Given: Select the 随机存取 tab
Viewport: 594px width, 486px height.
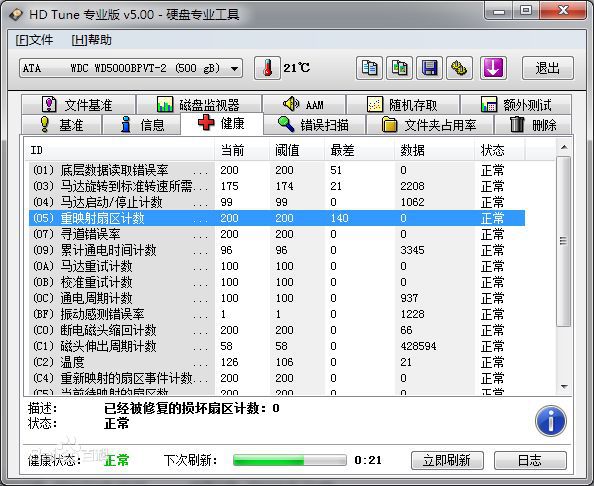Looking at the screenshot, I should tap(403, 105).
